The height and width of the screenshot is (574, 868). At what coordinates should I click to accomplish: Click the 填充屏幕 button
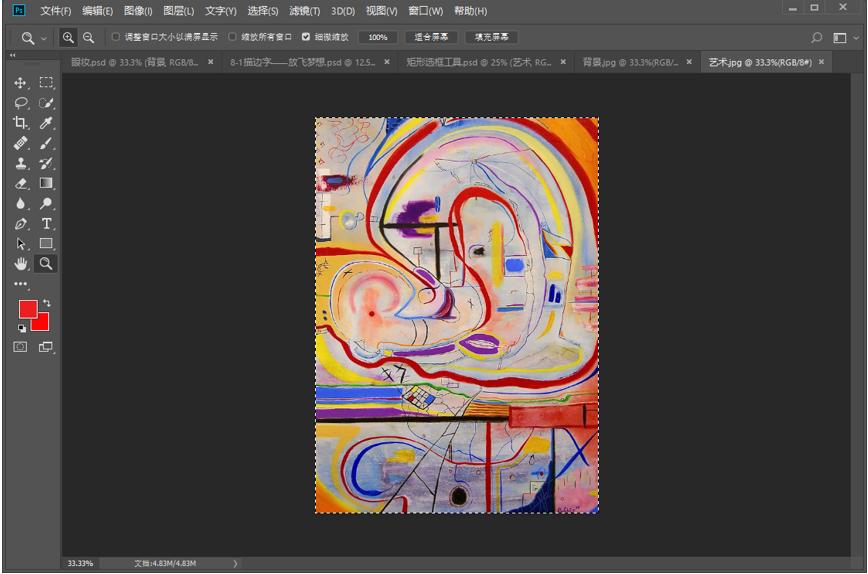pyautogui.click(x=491, y=37)
